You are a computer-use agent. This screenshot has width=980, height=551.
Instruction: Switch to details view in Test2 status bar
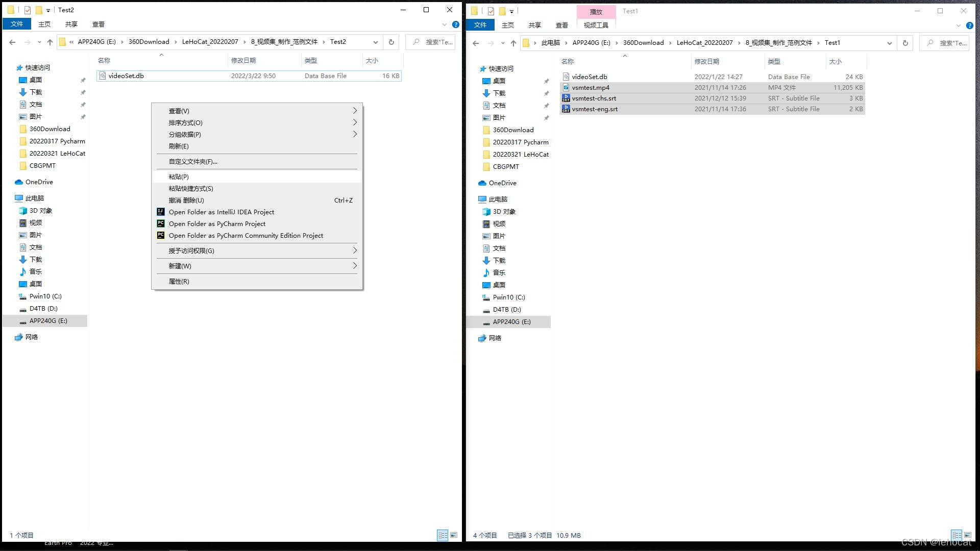coord(443,535)
